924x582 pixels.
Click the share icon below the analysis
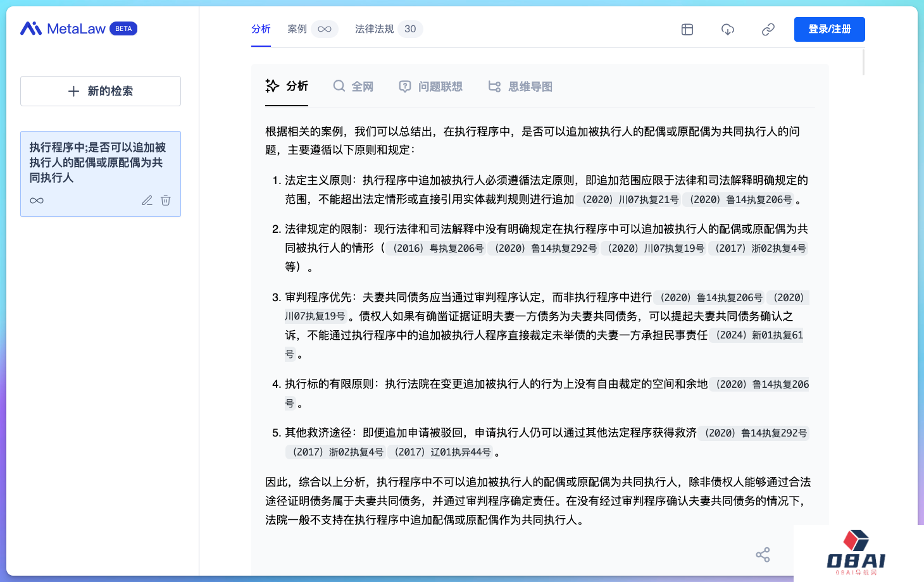tap(763, 555)
